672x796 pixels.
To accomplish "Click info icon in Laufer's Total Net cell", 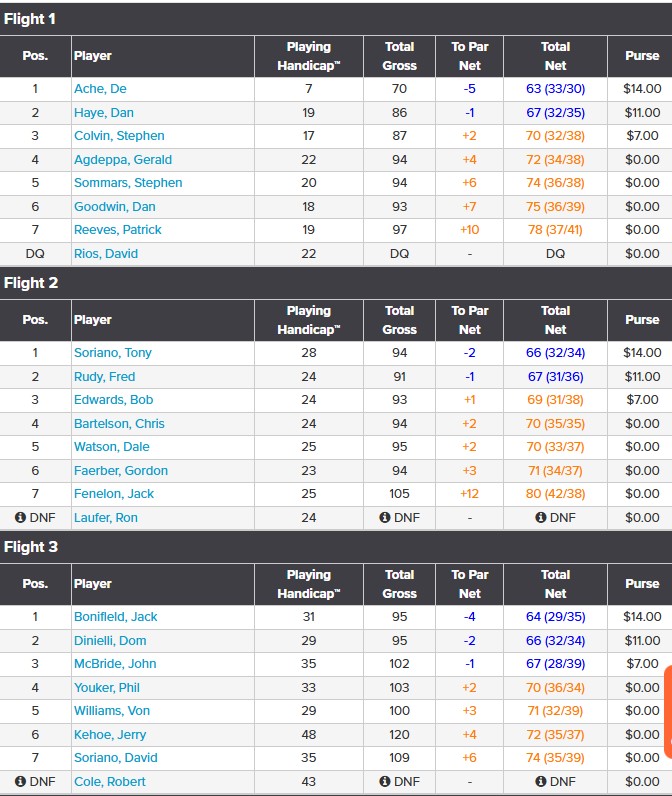I will click(x=541, y=517).
